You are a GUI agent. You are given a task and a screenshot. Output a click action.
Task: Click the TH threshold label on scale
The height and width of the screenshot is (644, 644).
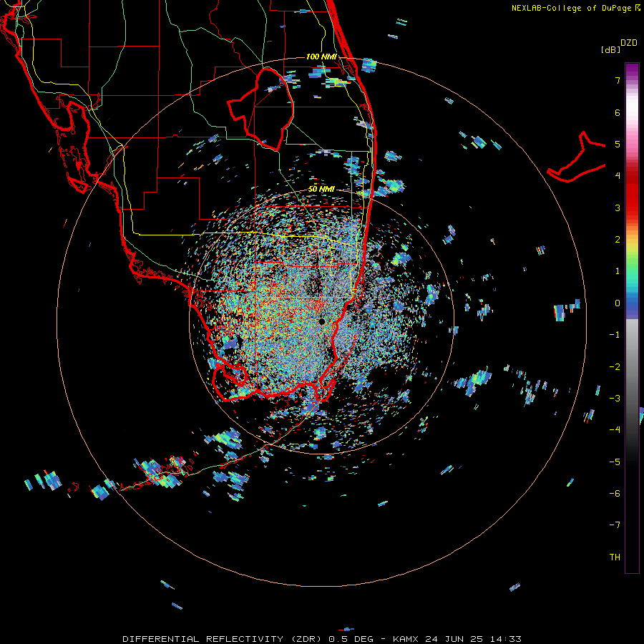(x=615, y=557)
